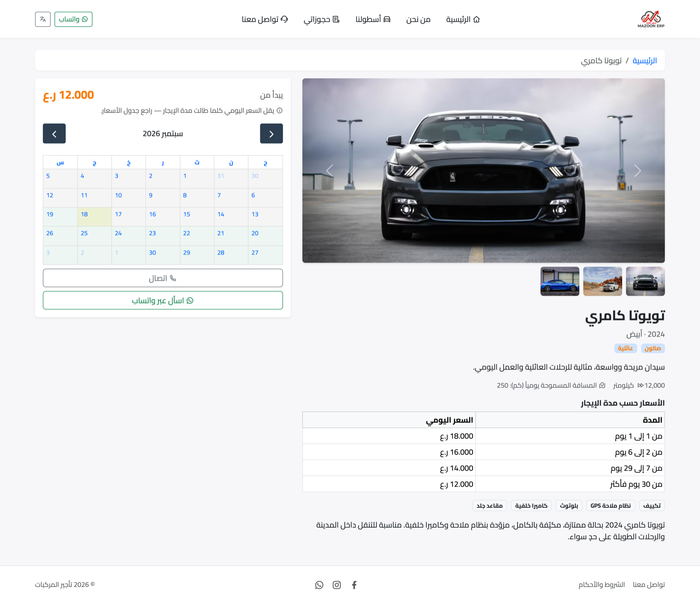Go to next month in calendar

pos(54,133)
